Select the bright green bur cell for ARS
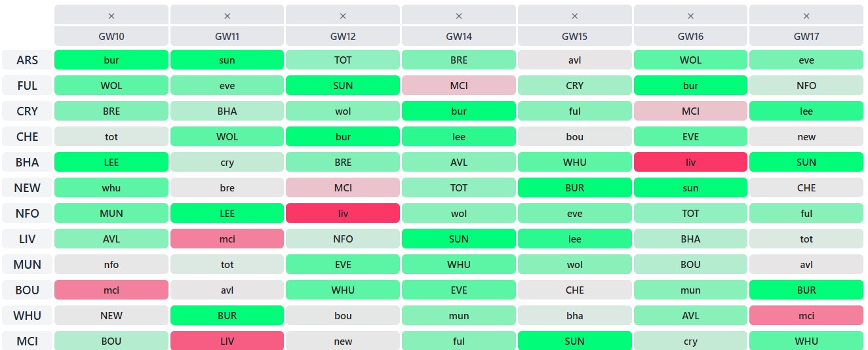868x350 pixels. pos(111,60)
